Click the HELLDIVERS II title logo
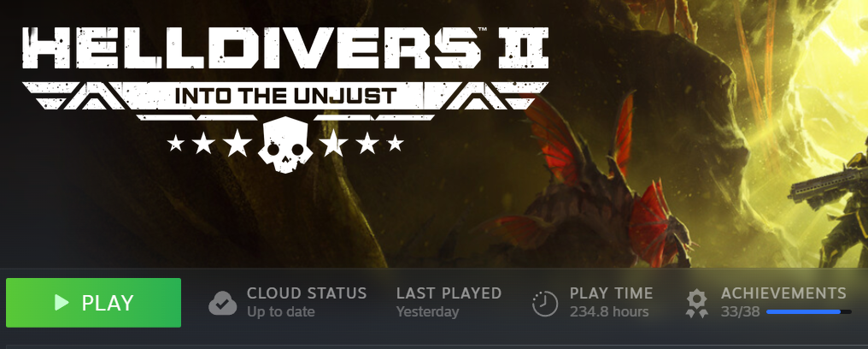868x349 pixels. click(285, 48)
